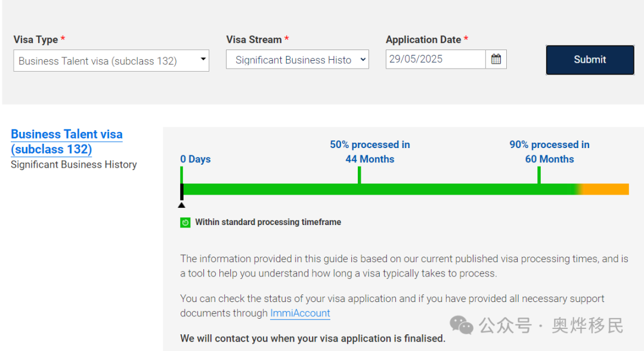The height and width of the screenshot is (351, 644).
Task: Click the WeChat logo watermark
Action: click(x=462, y=325)
